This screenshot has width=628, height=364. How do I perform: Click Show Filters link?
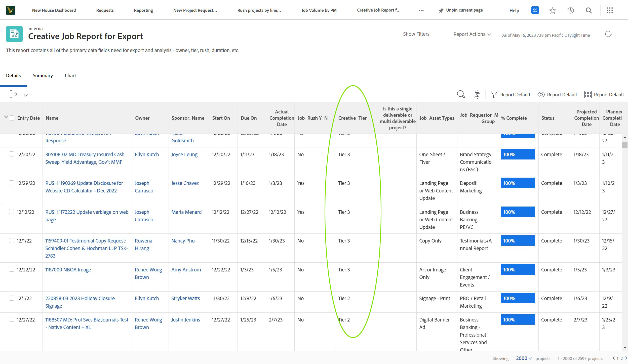[x=416, y=34]
